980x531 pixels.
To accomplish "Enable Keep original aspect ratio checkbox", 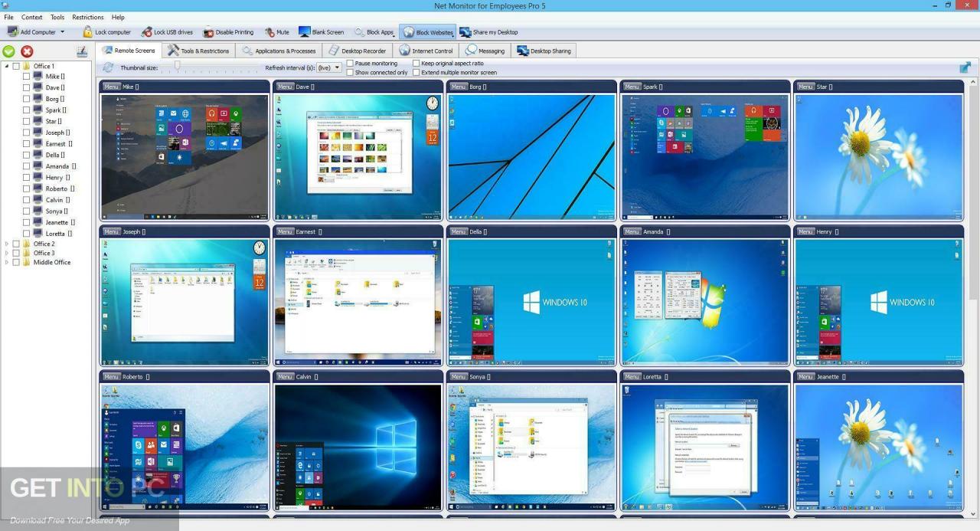I will [416, 64].
